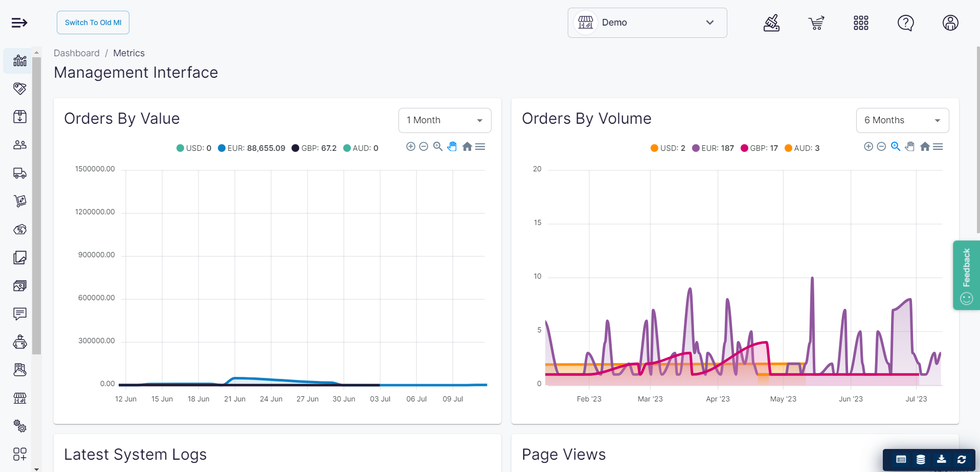Reset zoom using home icon on Orders By Volume chart
The height and width of the screenshot is (472, 980).
click(925, 146)
